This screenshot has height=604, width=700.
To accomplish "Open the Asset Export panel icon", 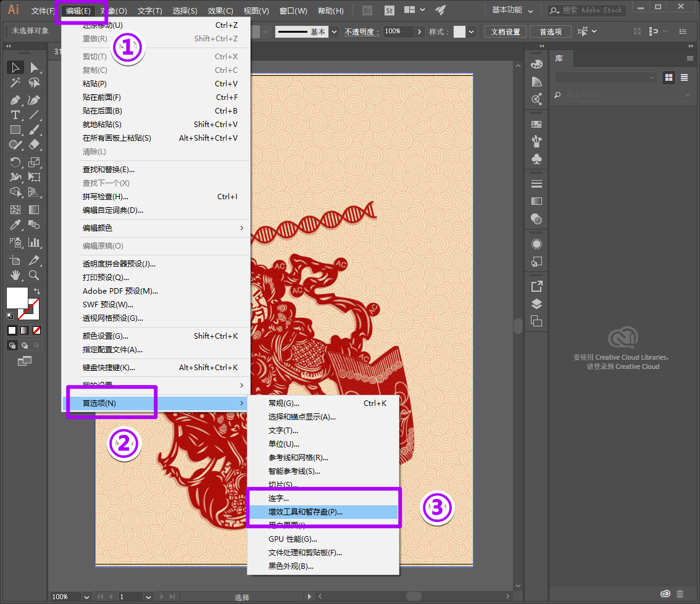I will 536,286.
